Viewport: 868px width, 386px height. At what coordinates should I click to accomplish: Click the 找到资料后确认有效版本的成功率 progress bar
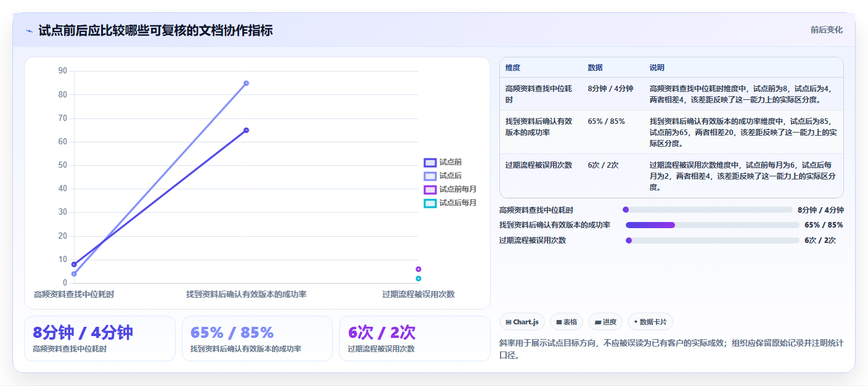coord(712,225)
